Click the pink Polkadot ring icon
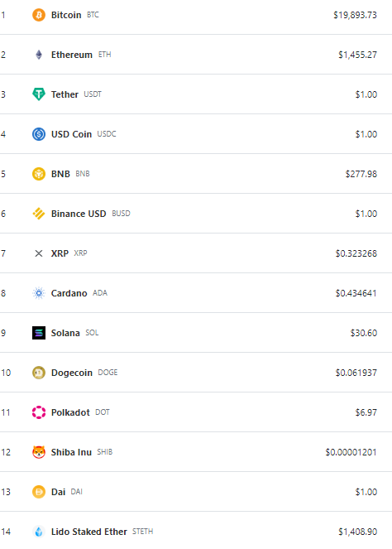The image size is (392, 549). point(39,412)
